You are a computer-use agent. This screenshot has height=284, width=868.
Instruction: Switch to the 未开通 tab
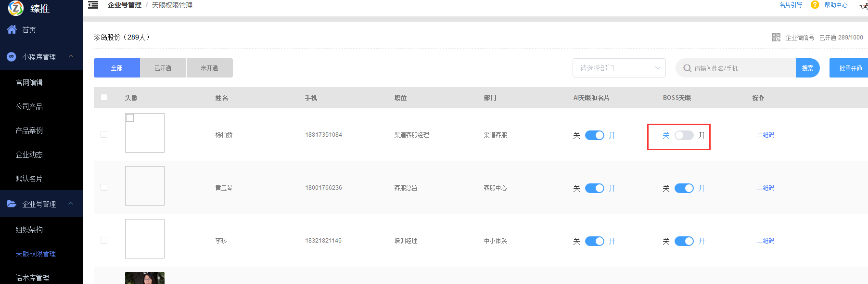[x=209, y=68]
